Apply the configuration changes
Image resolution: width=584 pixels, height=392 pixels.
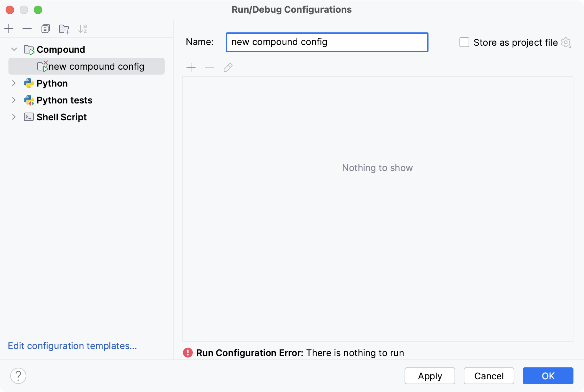[430, 376]
